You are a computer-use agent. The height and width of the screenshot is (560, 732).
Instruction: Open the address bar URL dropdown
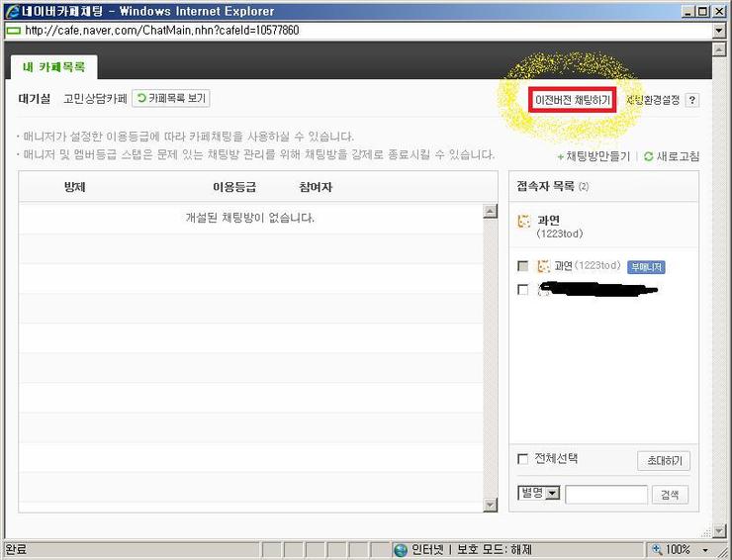pyautogui.click(x=719, y=31)
